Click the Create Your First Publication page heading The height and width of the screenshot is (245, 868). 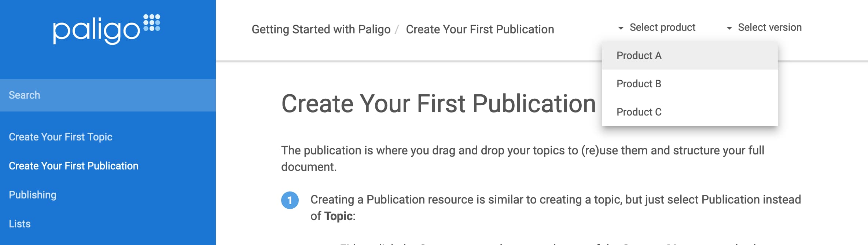(438, 103)
